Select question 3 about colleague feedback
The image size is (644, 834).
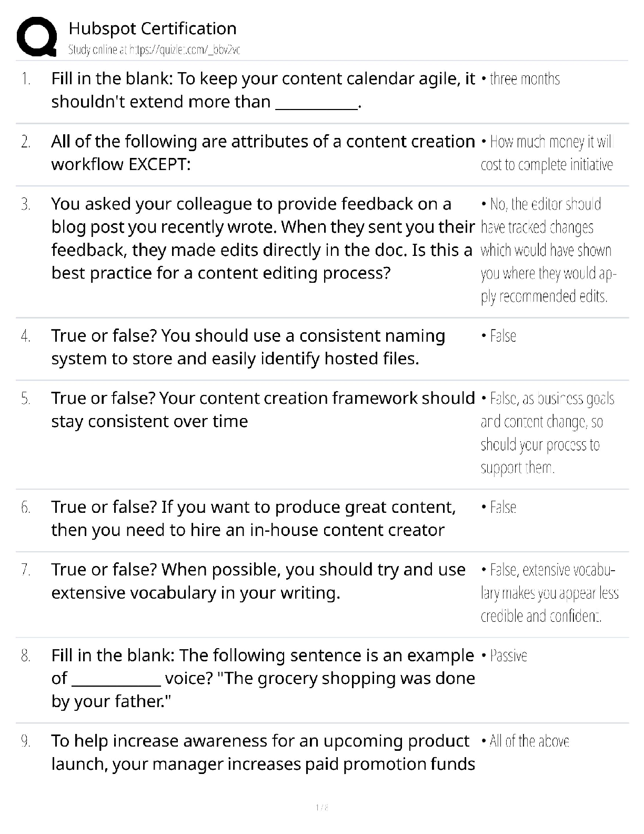coord(263,239)
